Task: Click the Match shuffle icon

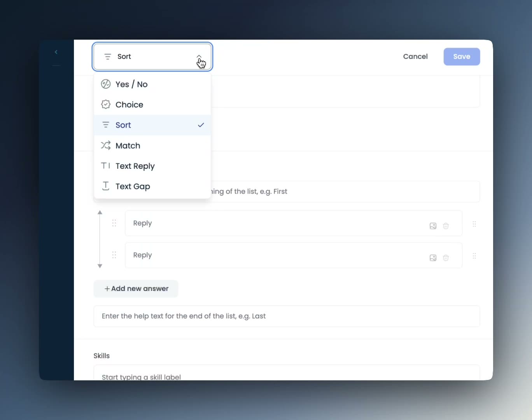Action: [x=106, y=145]
